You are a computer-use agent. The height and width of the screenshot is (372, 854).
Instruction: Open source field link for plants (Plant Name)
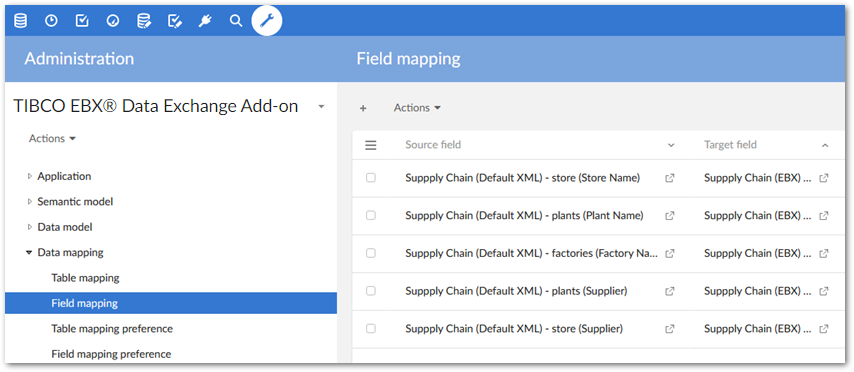tap(670, 216)
